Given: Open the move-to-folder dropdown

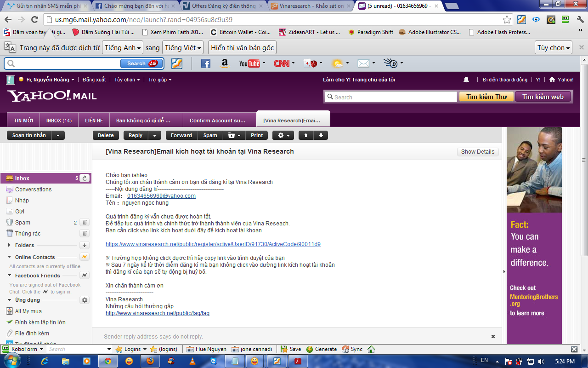Looking at the screenshot, I should [x=234, y=135].
